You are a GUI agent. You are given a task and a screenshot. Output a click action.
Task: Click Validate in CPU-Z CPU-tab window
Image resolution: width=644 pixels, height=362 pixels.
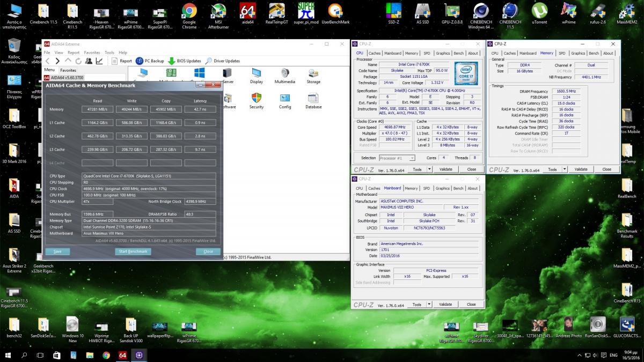[445, 169]
